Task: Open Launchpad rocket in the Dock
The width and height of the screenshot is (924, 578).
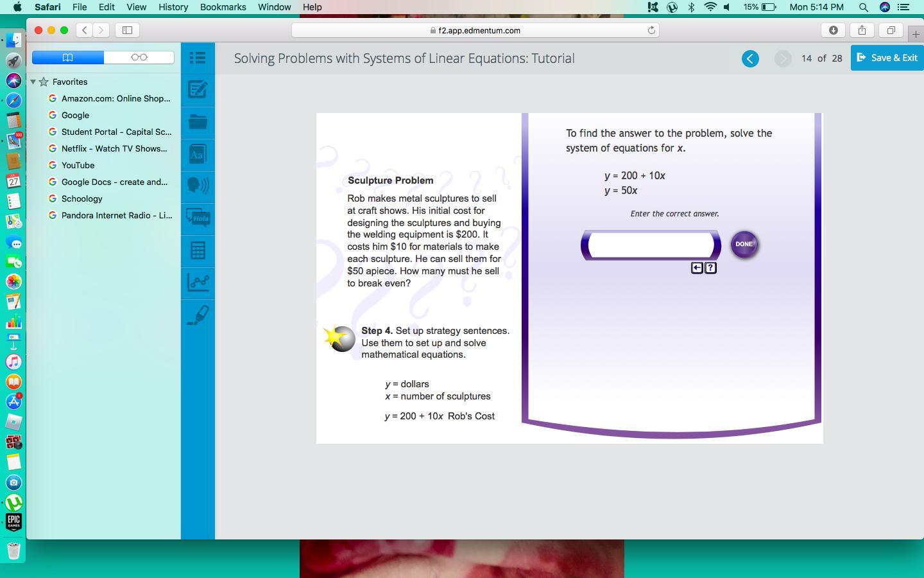Action: [13, 60]
